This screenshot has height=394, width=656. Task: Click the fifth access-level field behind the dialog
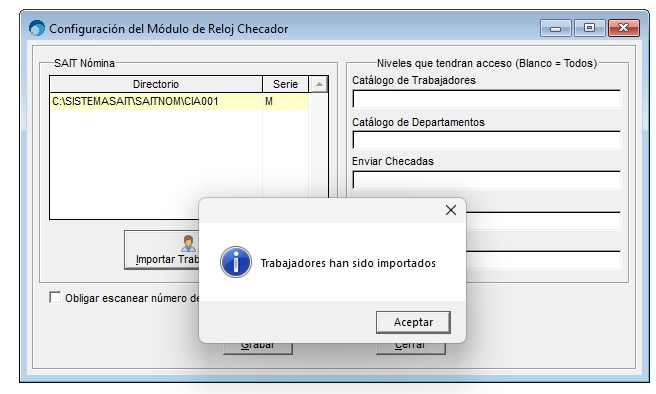tap(543, 260)
